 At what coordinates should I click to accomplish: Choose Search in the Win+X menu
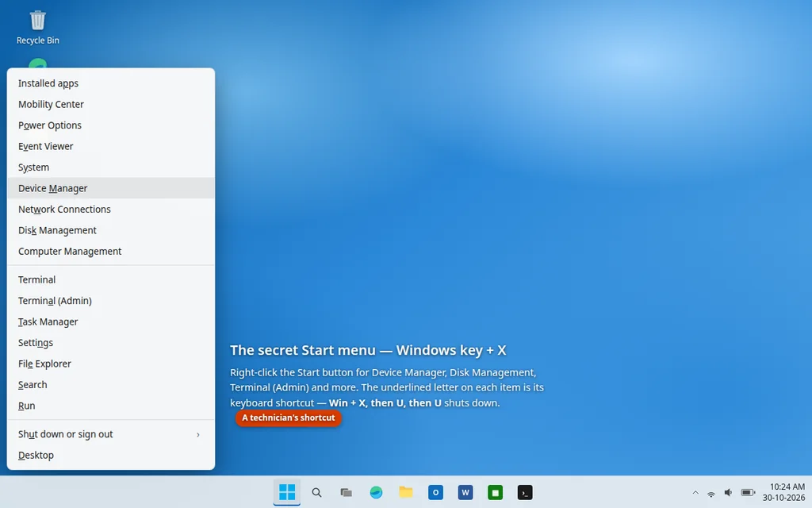pyautogui.click(x=111, y=385)
